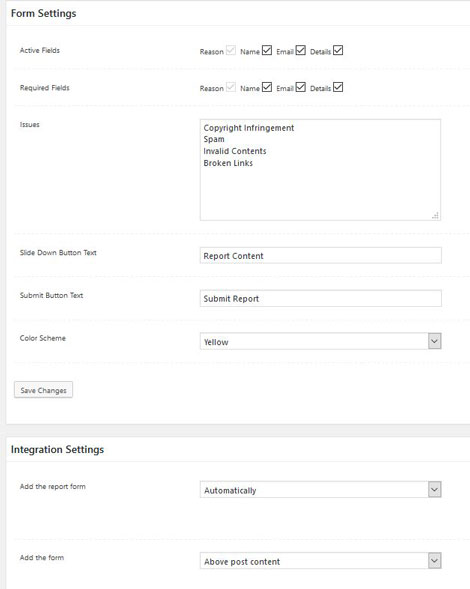The image size is (470, 589).
Task: Expand the Add the report form dropdown
Action: [320, 490]
